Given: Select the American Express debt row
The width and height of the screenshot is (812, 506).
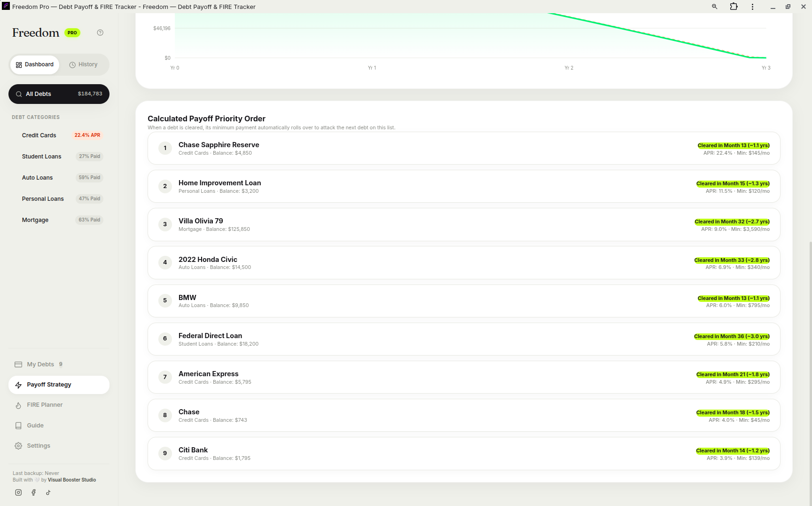Looking at the screenshot, I should 464,377.
